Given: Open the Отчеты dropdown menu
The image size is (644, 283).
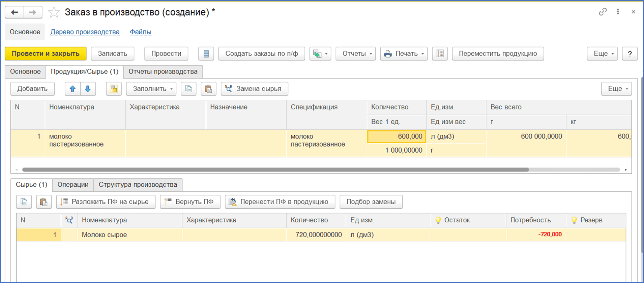Looking at the screenshot, I should (x=356, y=54).
